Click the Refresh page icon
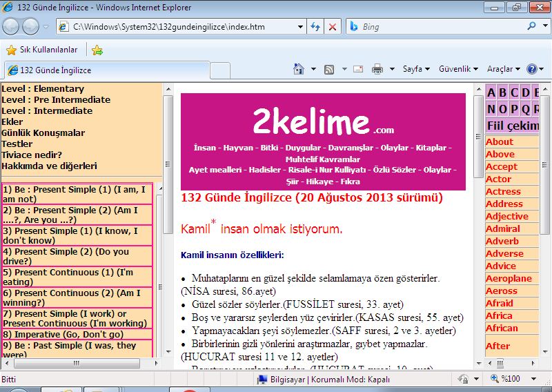 (x=315, y=27)
